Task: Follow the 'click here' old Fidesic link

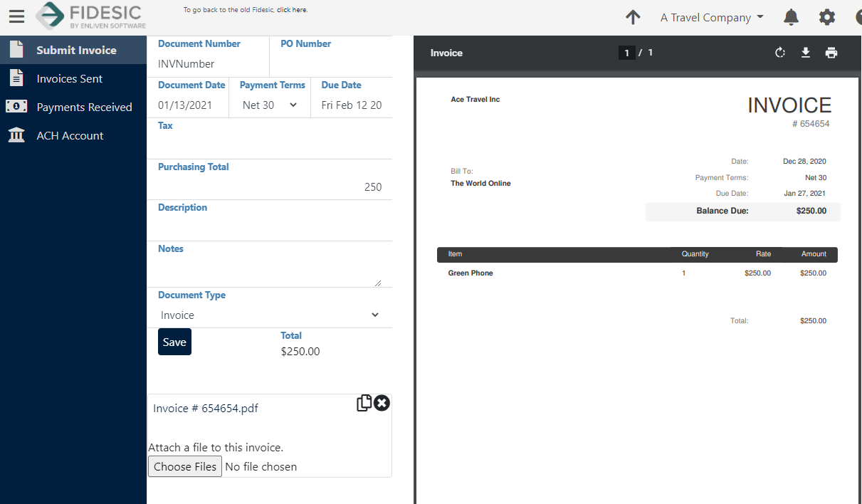Action: [x=293, y=10]
